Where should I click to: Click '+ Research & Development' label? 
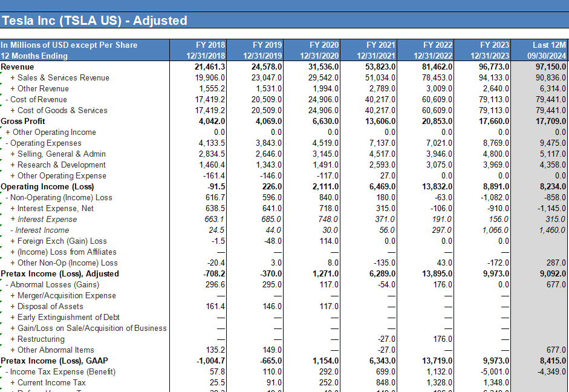coord(57,165)
